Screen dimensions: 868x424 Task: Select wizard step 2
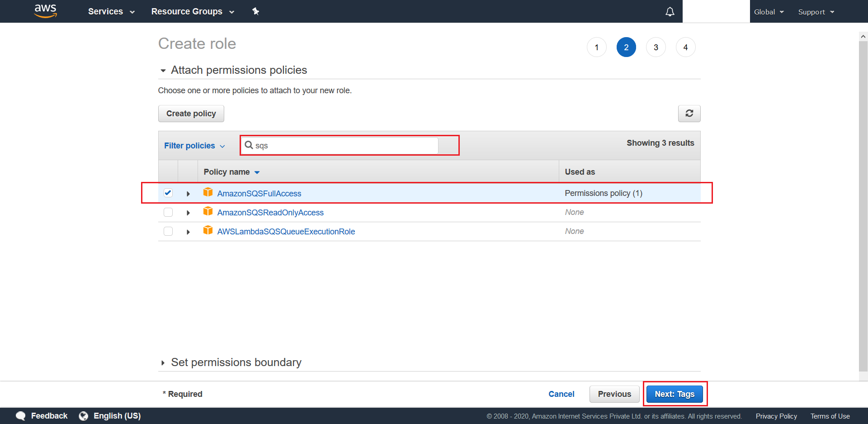(x=626, y=47)
